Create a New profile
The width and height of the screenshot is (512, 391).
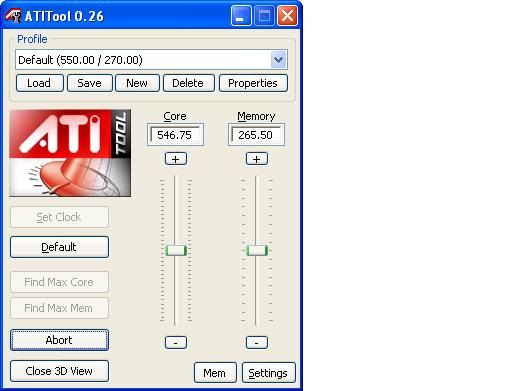(137, 83)
